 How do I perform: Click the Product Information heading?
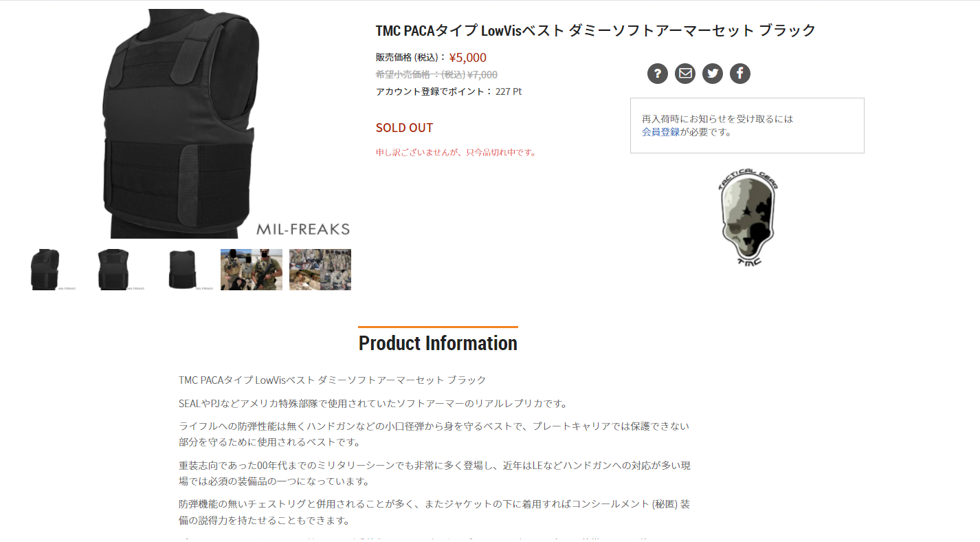(438, 343)
